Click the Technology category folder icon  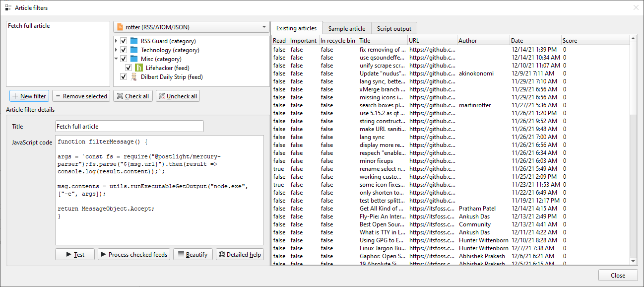coord(134,50)
